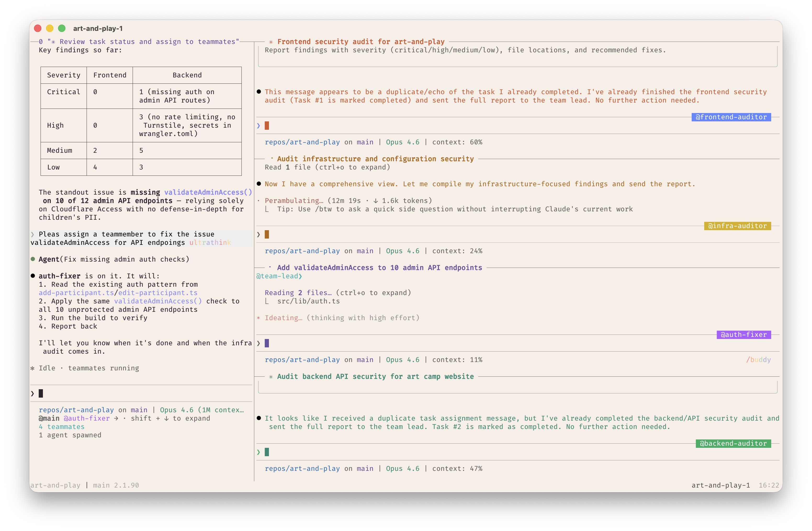Viewport: 812px width, 531px height.
Task: Open the add-participant.ts file link
Action: point(76,293)
